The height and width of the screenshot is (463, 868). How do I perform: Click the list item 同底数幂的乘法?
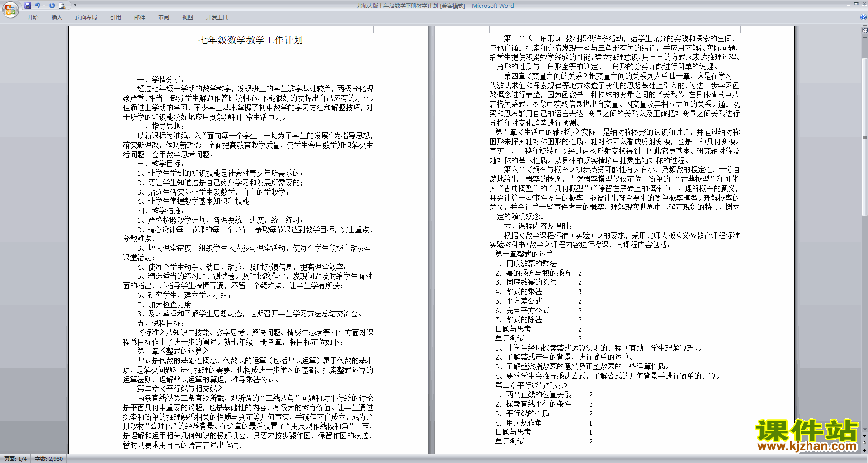pos(531,263)
